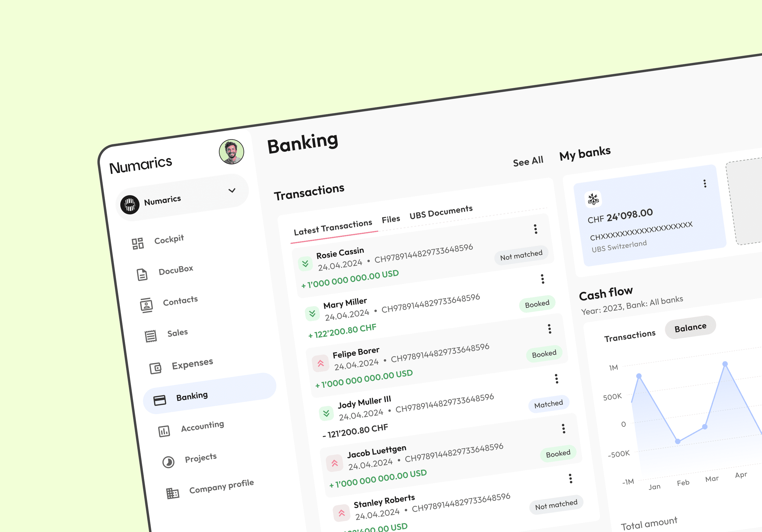Click the Company profile building icon
Screen dimensions: 762x532
tap(172, 493)
